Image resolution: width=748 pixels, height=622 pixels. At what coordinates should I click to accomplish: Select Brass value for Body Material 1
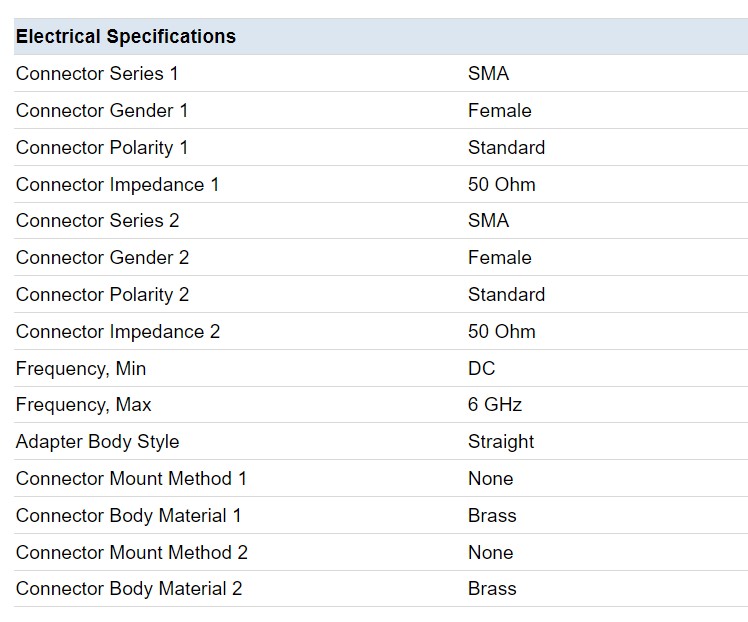tap(492, 516)
